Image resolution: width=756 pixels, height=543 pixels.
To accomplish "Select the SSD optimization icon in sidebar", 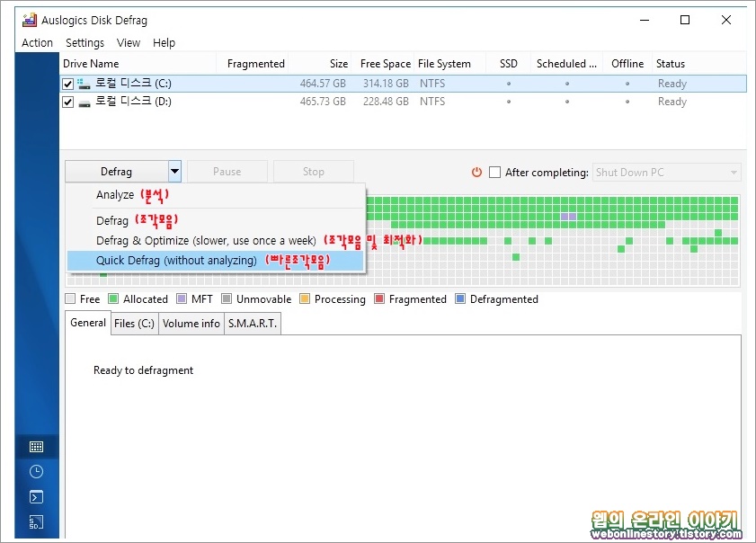I will (37, 522).
